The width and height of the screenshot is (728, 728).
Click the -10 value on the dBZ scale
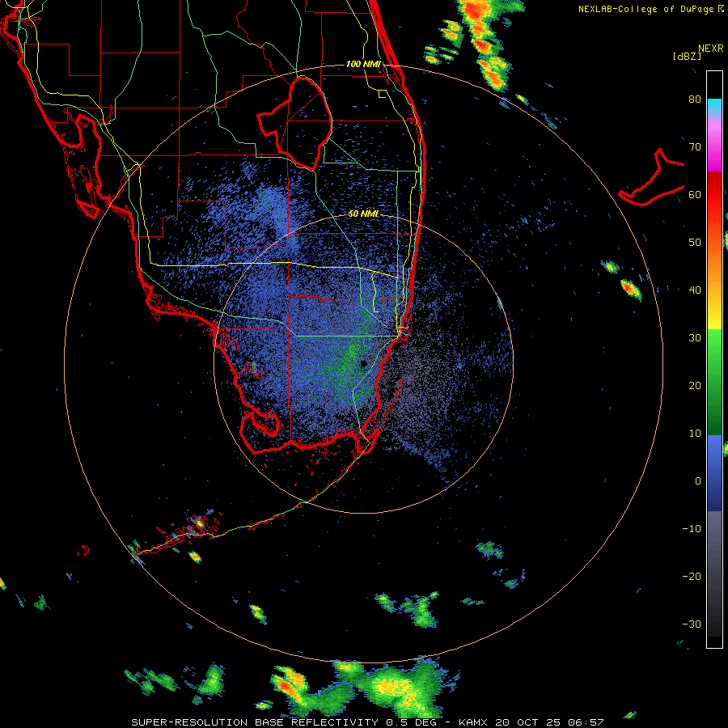tap(692, 529)
